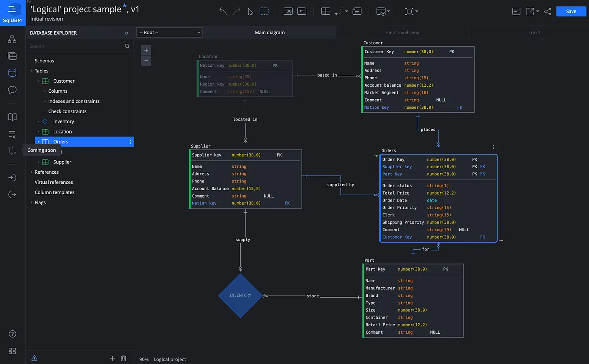Viewport: 589px width, 364px height.
Task: Open the Main diagram tab
Action: click(x=270, y=32)
